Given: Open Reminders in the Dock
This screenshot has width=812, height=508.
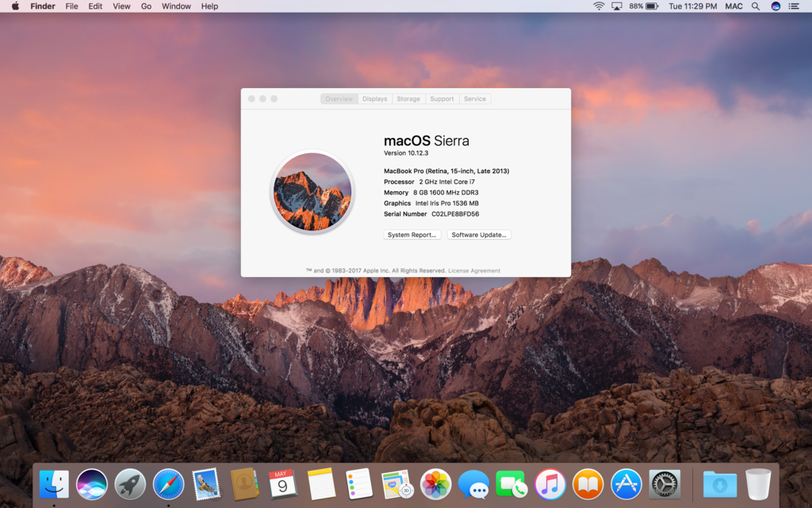Looking at the screenshot, I should click(x=359, y=484).
